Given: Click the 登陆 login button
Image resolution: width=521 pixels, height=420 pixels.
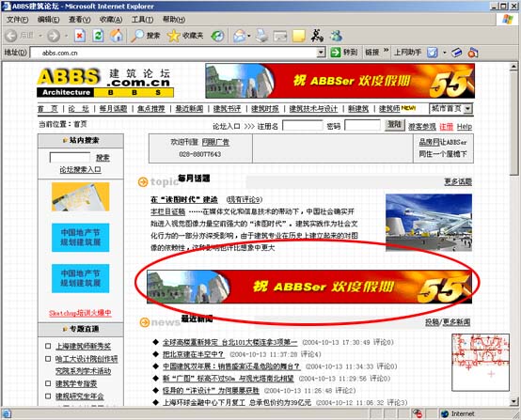Looking at the screenshot, I should 395,125.
